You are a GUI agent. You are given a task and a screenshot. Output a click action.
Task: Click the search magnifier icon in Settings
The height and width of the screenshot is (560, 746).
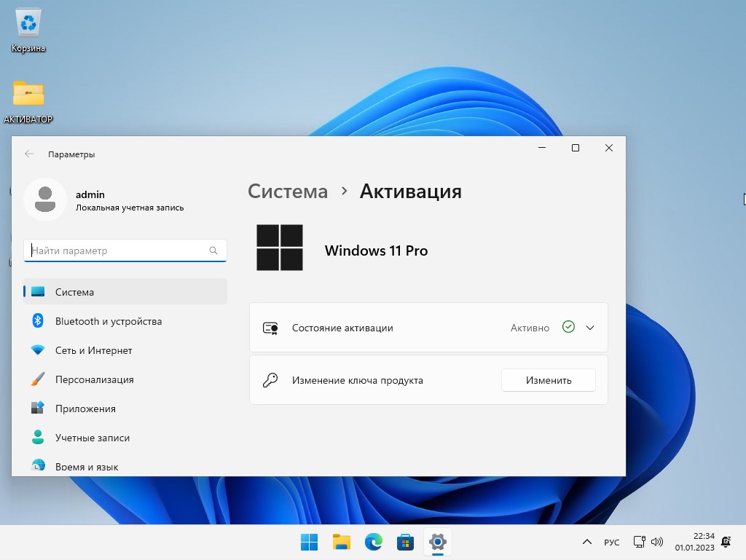point(213,251)
